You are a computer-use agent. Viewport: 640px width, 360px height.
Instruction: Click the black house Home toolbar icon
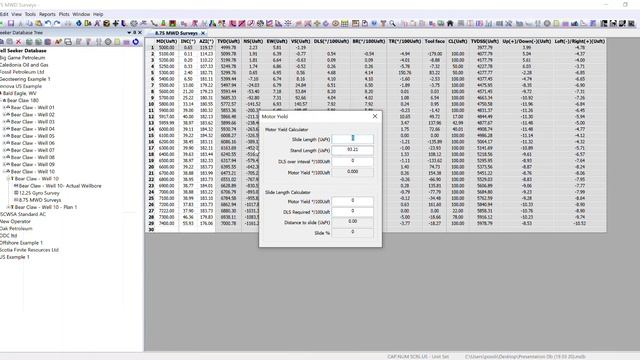[450, 23]
